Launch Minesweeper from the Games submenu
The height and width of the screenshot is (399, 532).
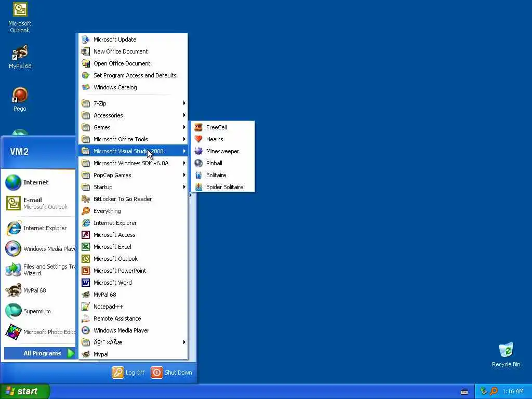[223, 151]
